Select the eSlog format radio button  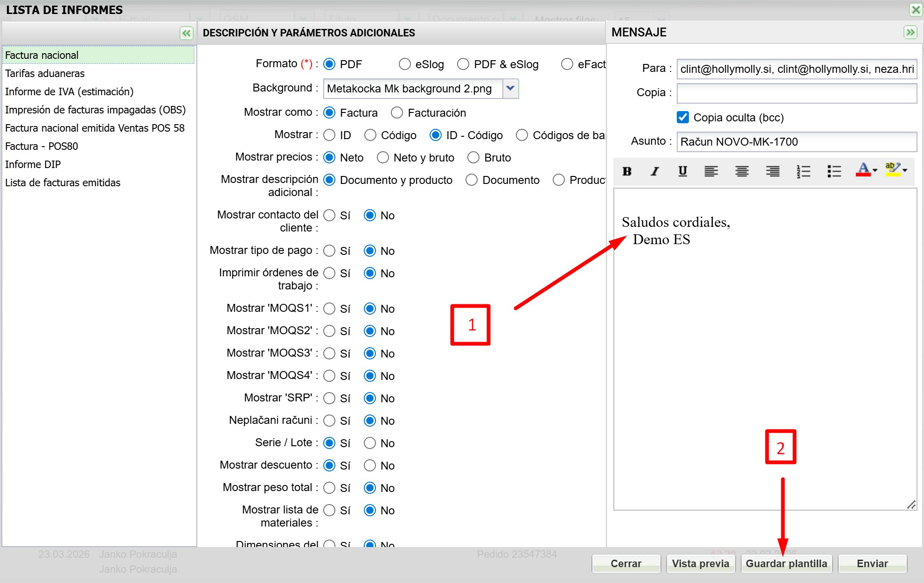tap(405, 64)
